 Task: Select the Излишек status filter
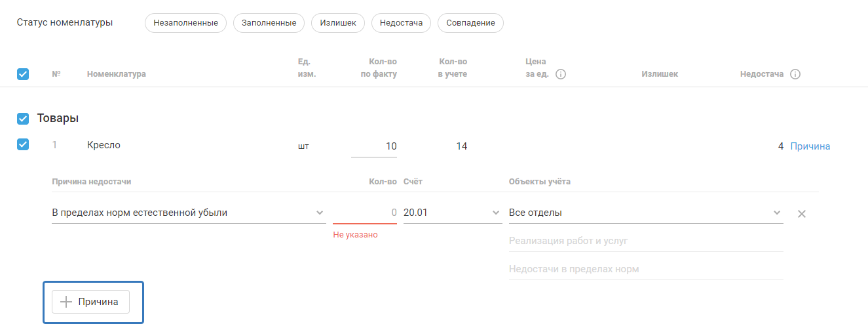coord(338,23)
